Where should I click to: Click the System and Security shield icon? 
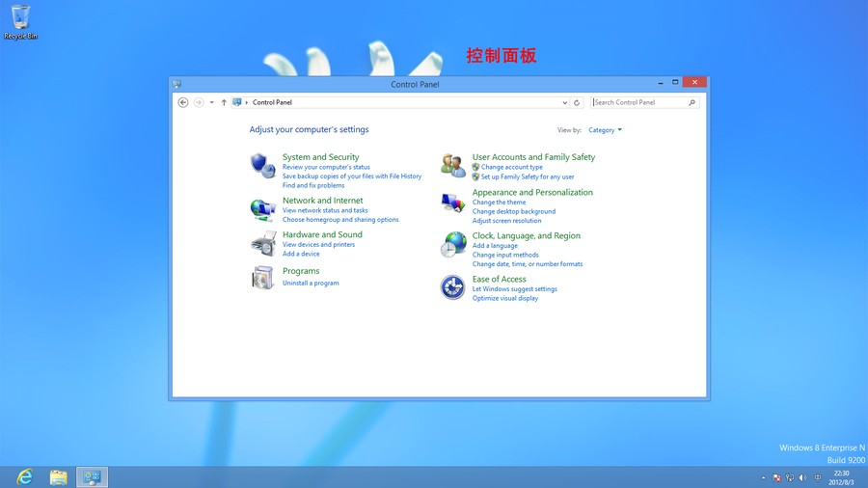tap(262, 166)
